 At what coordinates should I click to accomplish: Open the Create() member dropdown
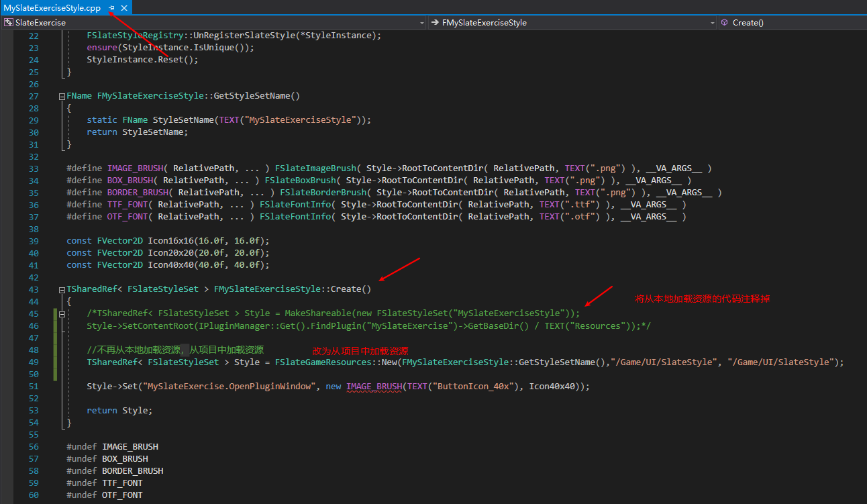(792, 22)
